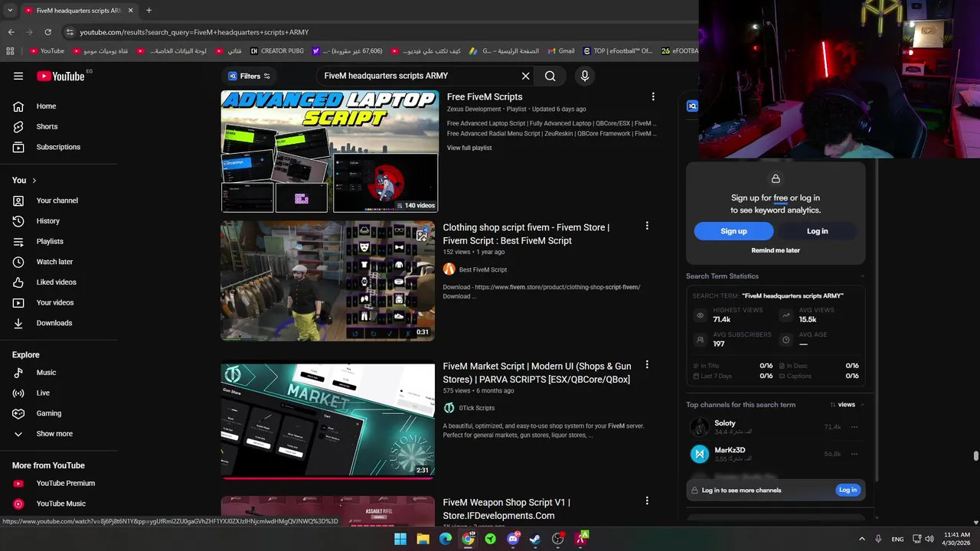The image size is (980, 551).
Task: Open more options for Weapon Shop Script video
Action: point(647,500)
